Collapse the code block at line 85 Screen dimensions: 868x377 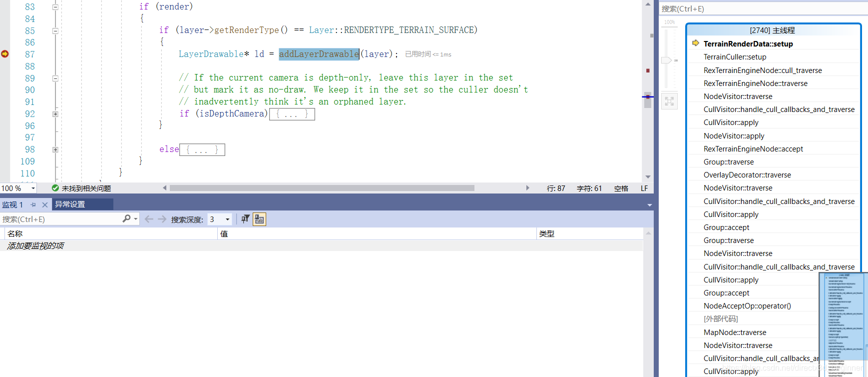(x=55, y=30)
